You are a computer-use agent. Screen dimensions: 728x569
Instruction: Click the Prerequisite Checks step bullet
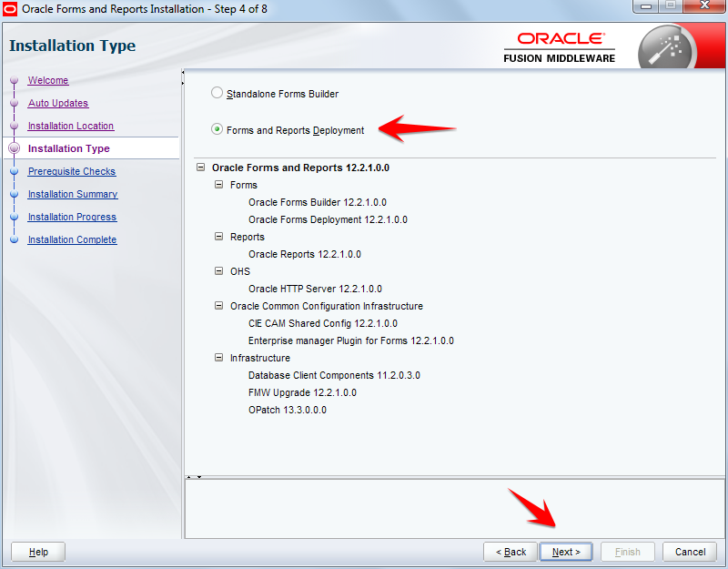[x=15, y=171]
